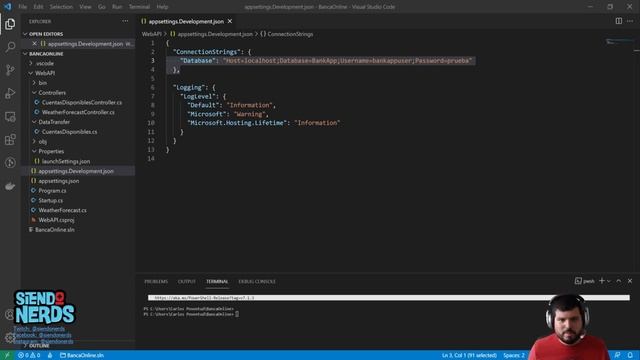The height and width of the screenshot is (360, 640).
Task: Open the Terminal menu
Action: tap(139, 7)
